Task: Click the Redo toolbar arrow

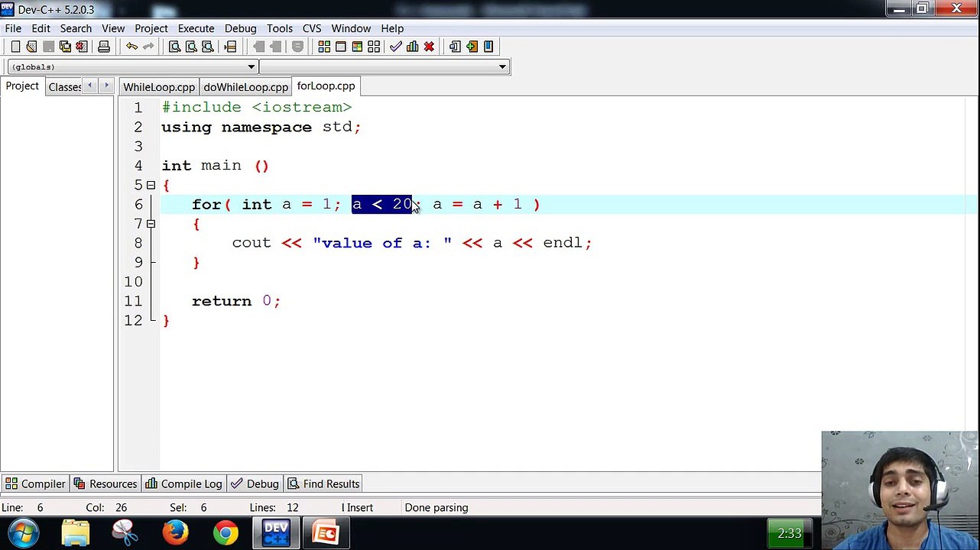Action: point(148,47)
